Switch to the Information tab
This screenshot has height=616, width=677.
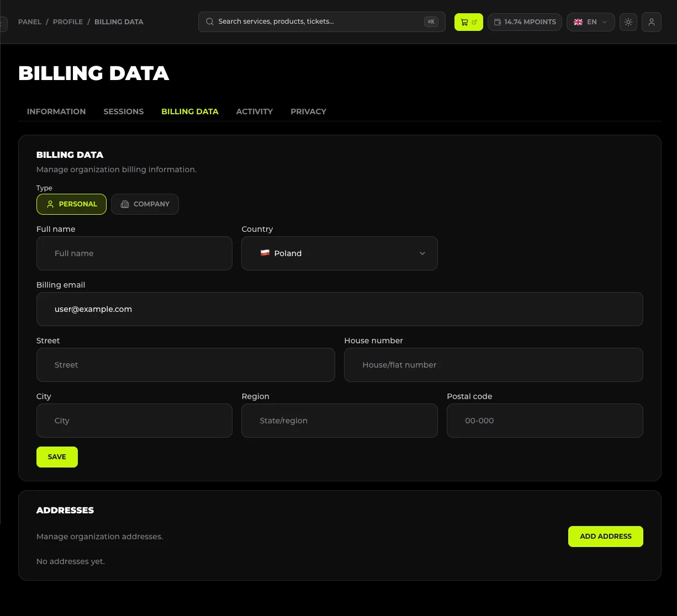coord(56,111)
